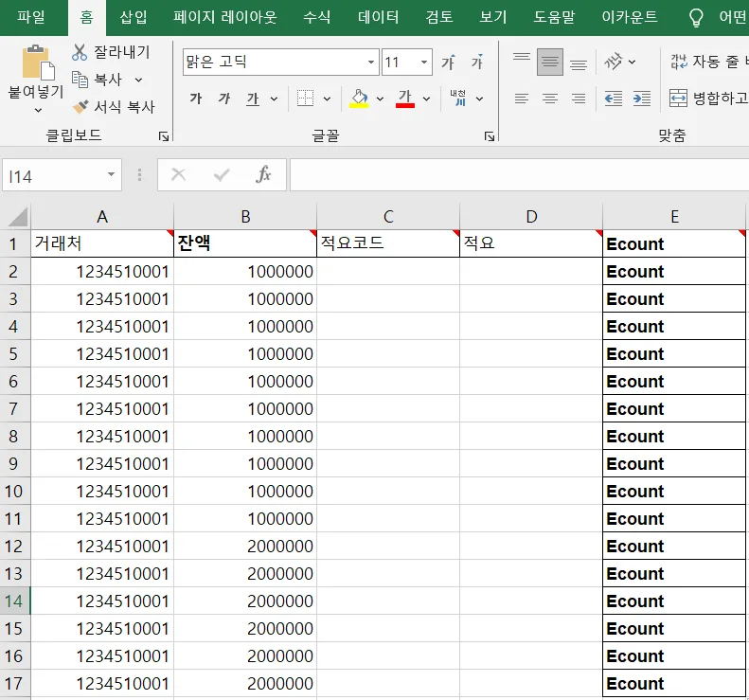The width and height of the screenshot is (749, 700).
Task: Open the Name Box dropdown arrow
Action: [112, 174]
